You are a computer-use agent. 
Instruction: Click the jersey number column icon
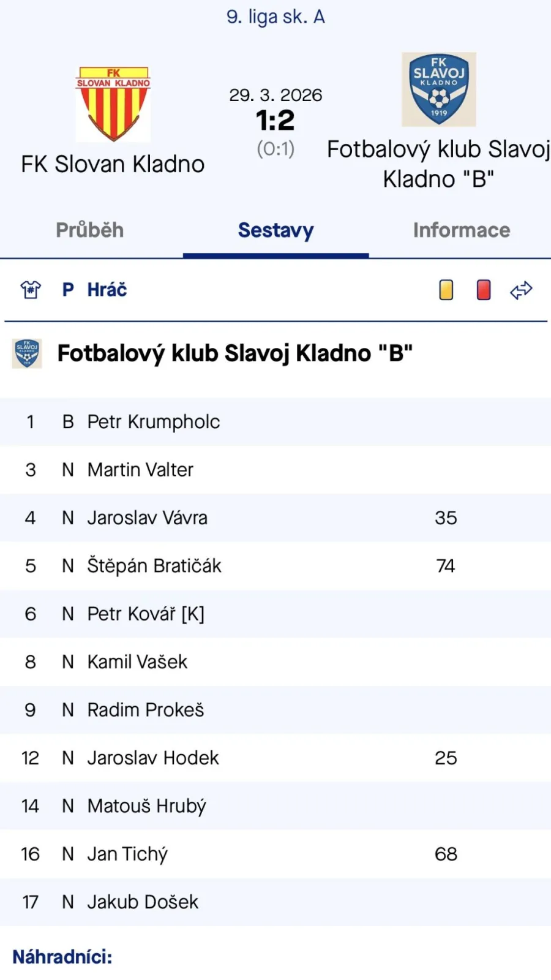[x=31, y=290]
